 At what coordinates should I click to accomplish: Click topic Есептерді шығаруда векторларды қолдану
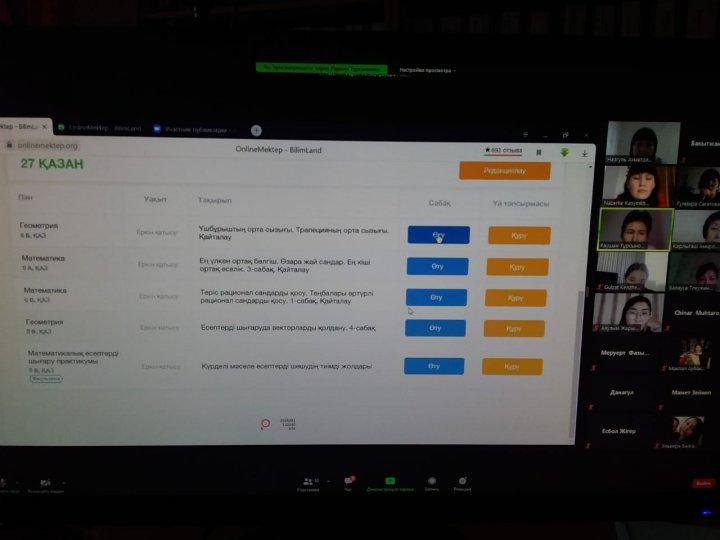(x=288, y=328)
